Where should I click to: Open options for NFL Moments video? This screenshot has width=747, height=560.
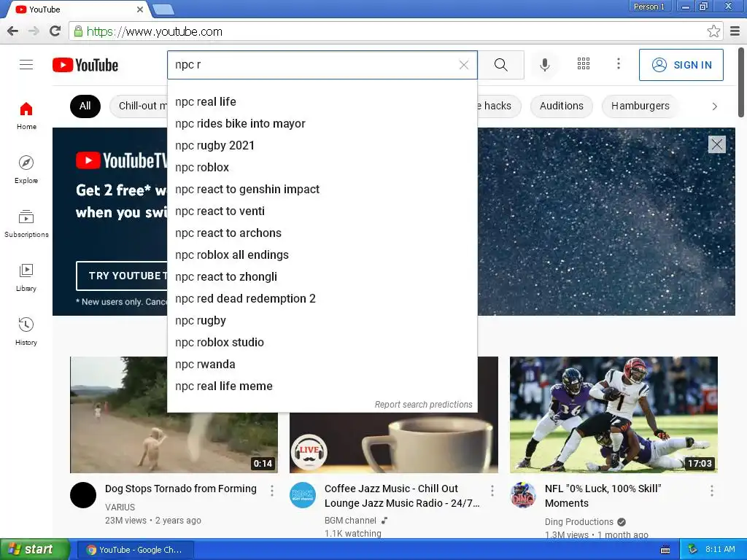(x=712, y=491)
